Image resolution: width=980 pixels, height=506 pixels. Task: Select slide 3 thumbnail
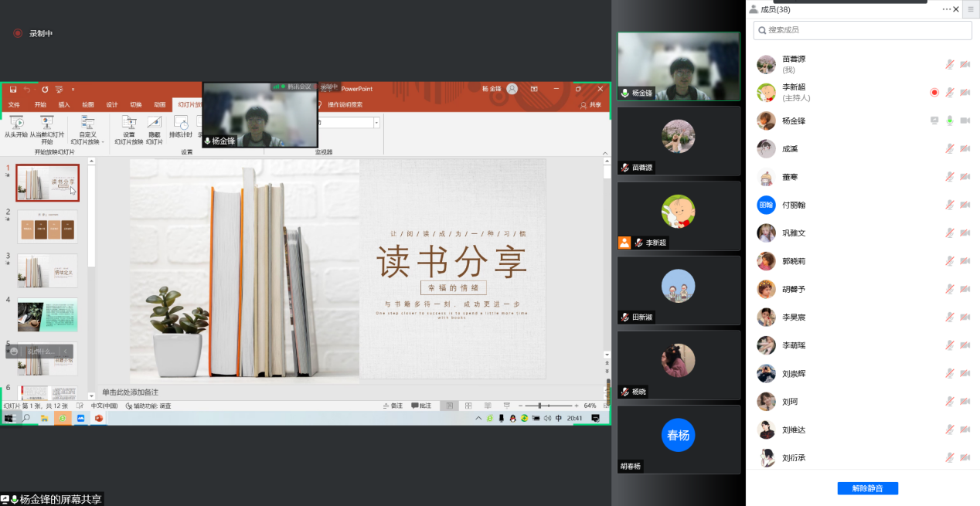pyautogui.click(x=47, y=271)
